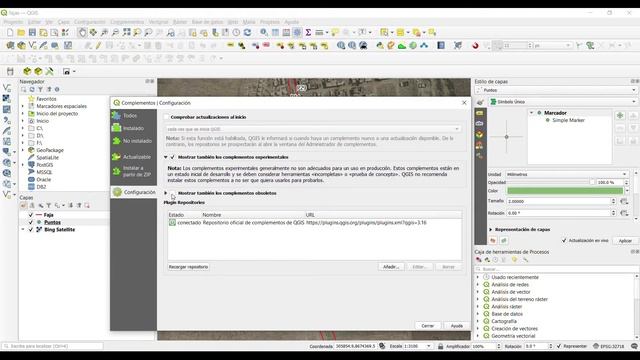Open the Unidad Milímetros dropdown
This screenshot has height=360, width=640.
point(567,174)
